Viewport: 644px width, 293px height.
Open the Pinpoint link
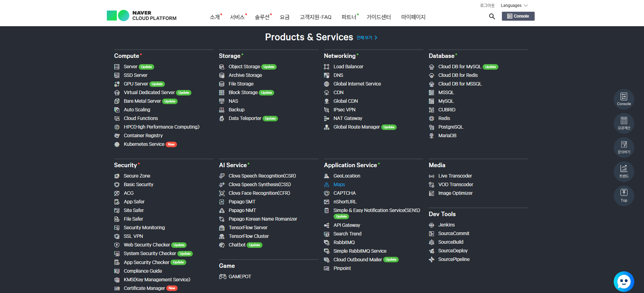342,269
